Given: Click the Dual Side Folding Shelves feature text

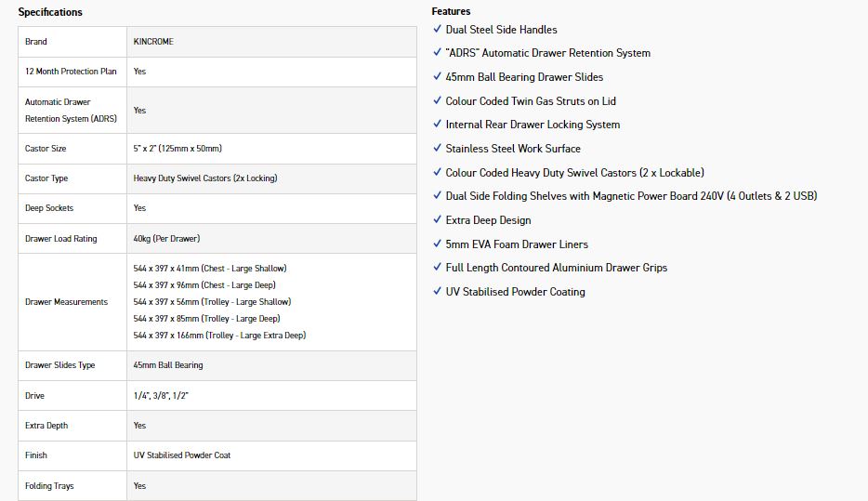Looking at the screenshot, I should click(631, 196).
